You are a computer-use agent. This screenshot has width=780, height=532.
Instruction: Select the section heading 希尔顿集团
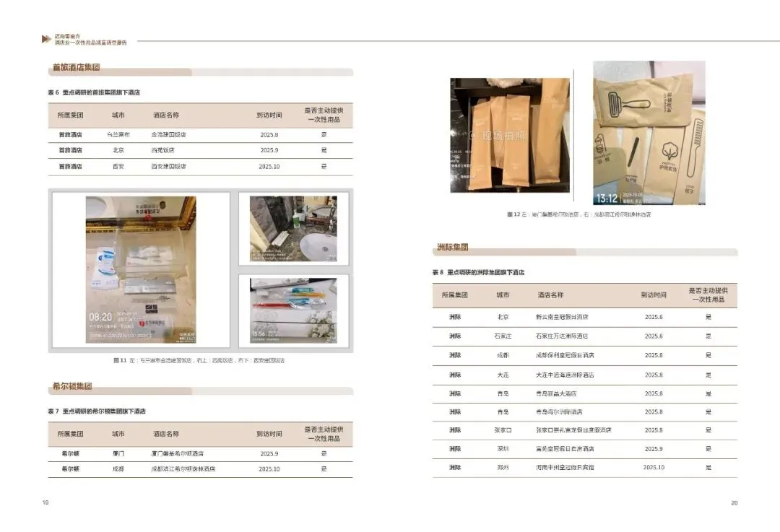coord(72,385)
